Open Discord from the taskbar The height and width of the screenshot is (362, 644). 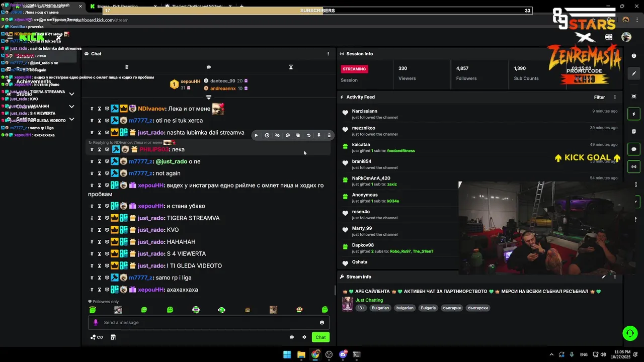pyautogui.click(x=343, y=354)
